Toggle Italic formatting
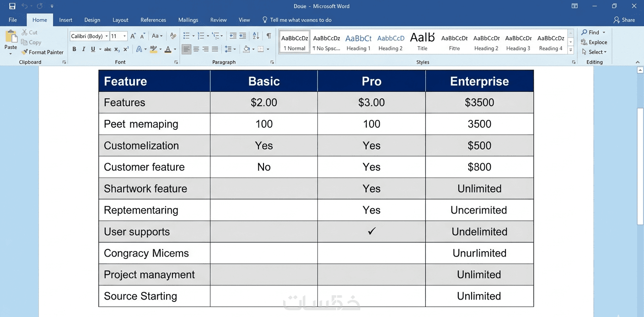This screenshot has height=317, width=644. click(x=83, y=49)
